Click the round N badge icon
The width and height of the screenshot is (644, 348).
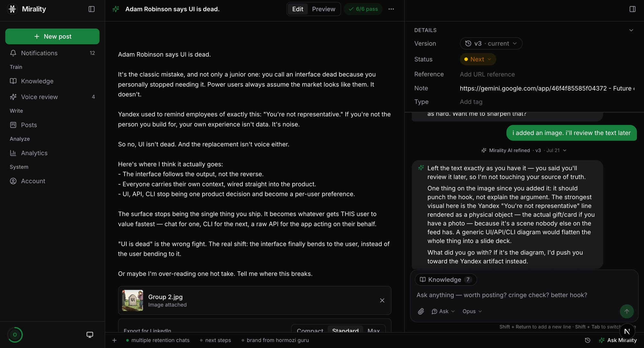click(x=627, y=331)
